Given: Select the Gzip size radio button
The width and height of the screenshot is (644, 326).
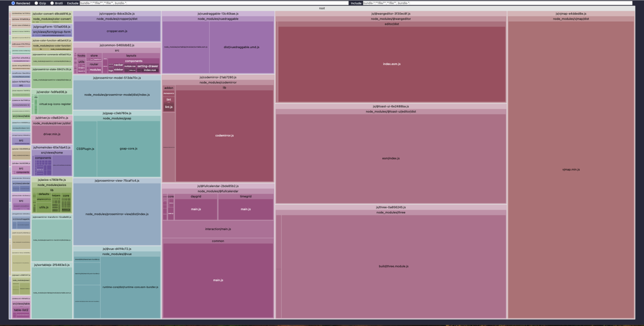Looking at the screenshot, I should (x=36, y=3).
